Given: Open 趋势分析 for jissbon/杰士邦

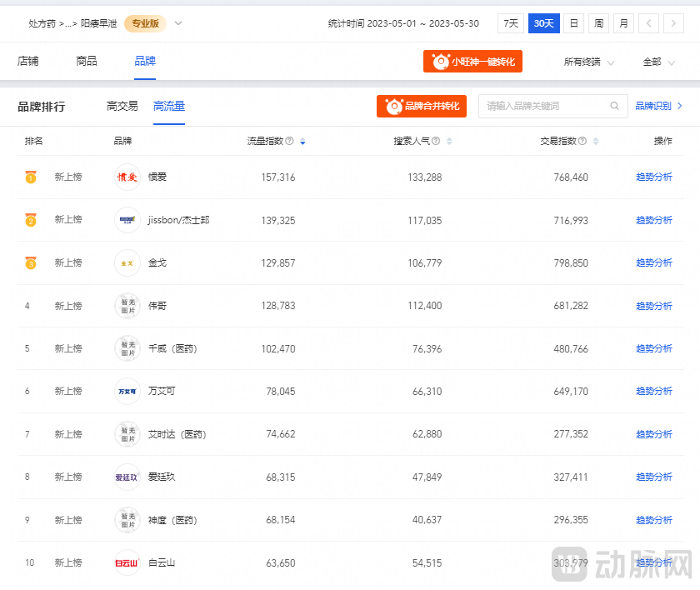Looking at the screenshot, I should click(x=654, y=220).
